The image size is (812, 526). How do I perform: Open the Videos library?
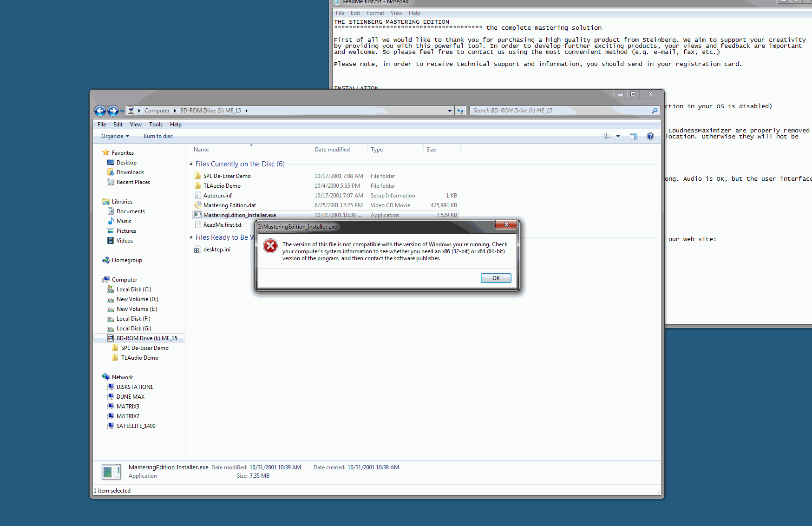(120, 241)
